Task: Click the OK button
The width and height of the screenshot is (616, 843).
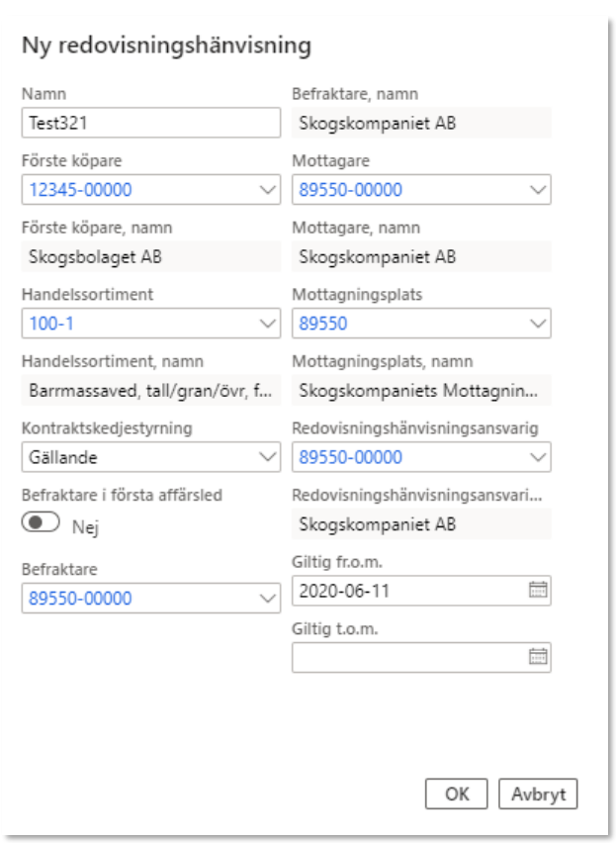Action: (x=457, y=794)
